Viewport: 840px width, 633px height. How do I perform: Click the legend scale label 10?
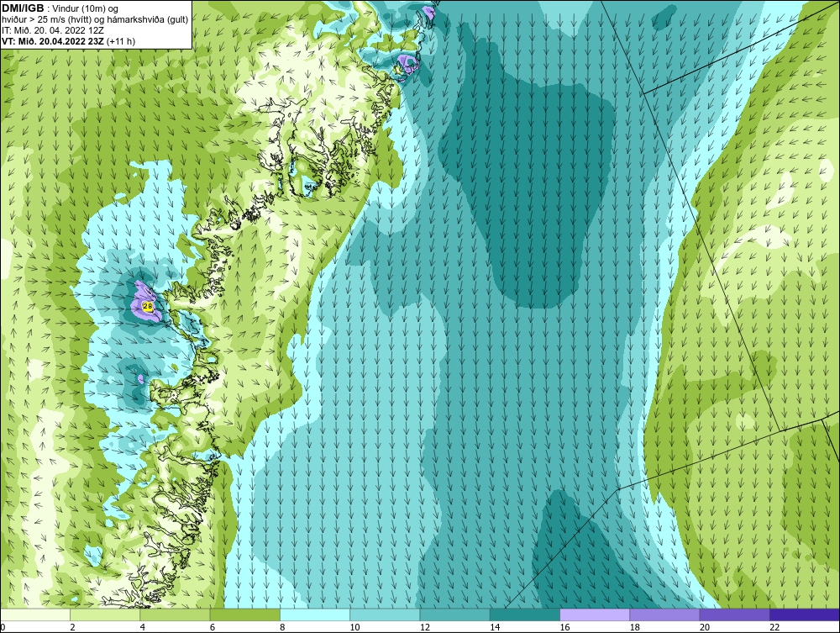[354, 628]
